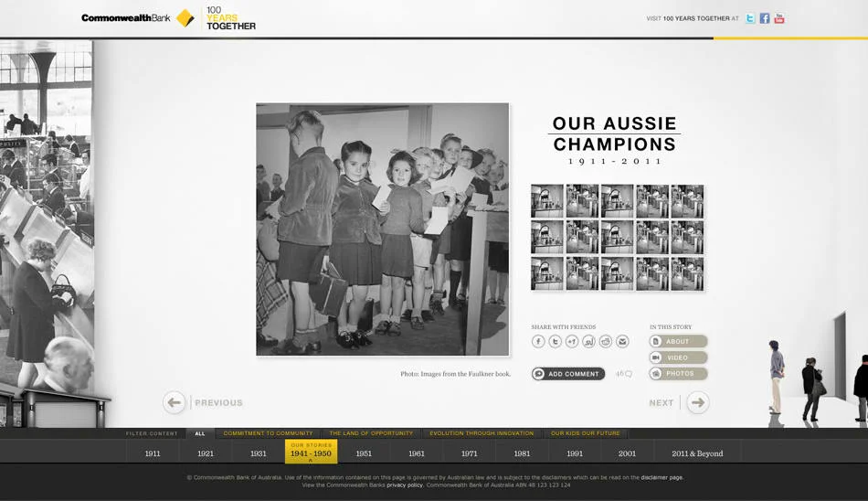Open the YouTube icon in the header
Screen dimensions: 868x501
pyautogui.click(x=778, y=18)
